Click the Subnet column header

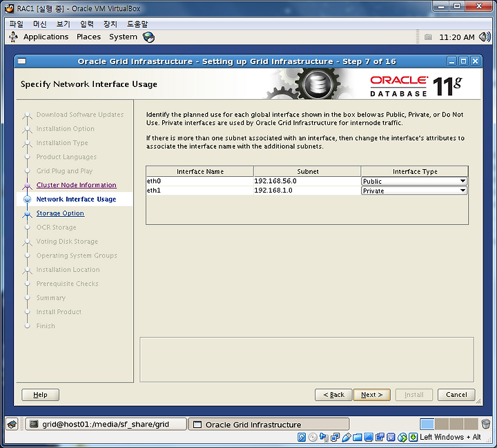click(x=307, y=171)
